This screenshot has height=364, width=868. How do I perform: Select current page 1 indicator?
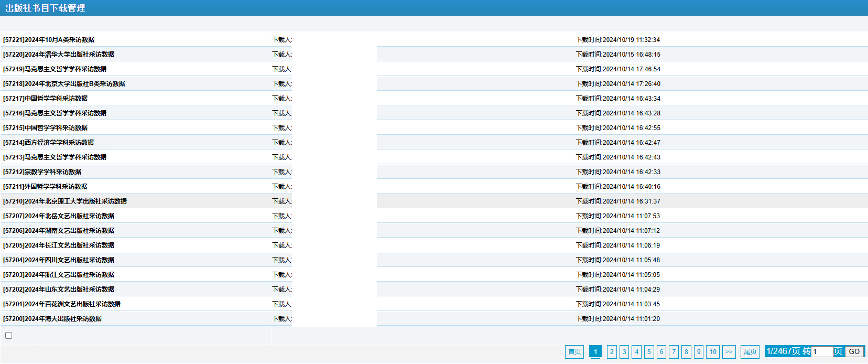click(x=595, y=352)
